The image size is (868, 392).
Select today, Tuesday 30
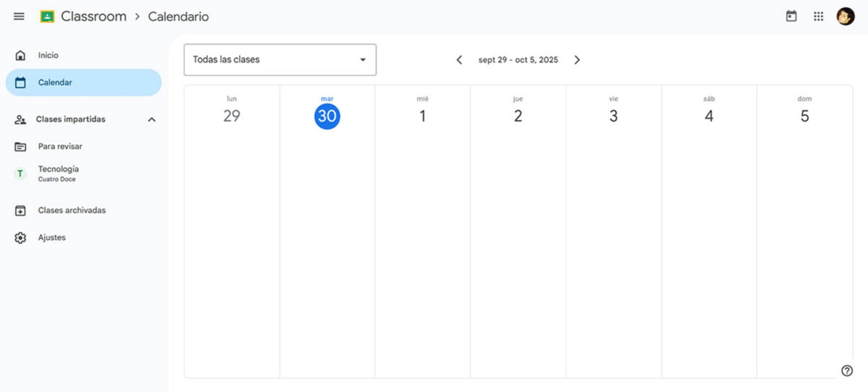click(x=327, y=116)
